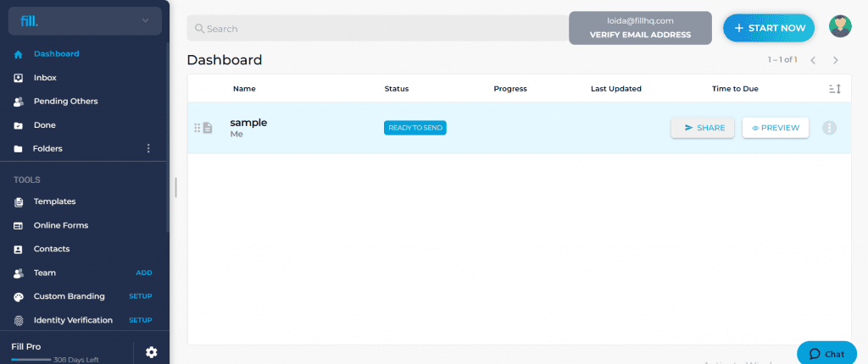The width and height of the screenshot is (868, 364).
Task: Click the Status column header
Action: (x=397, y=89)
